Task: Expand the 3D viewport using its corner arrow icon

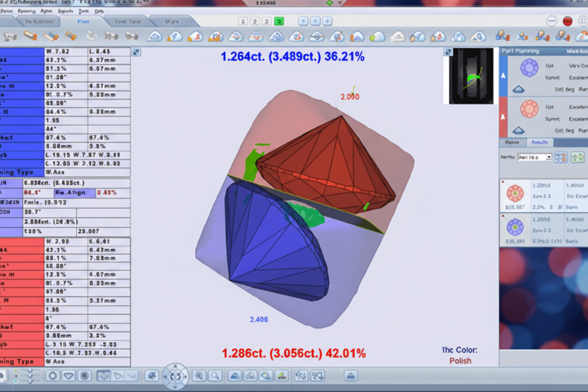Action: tap(136, 52)
